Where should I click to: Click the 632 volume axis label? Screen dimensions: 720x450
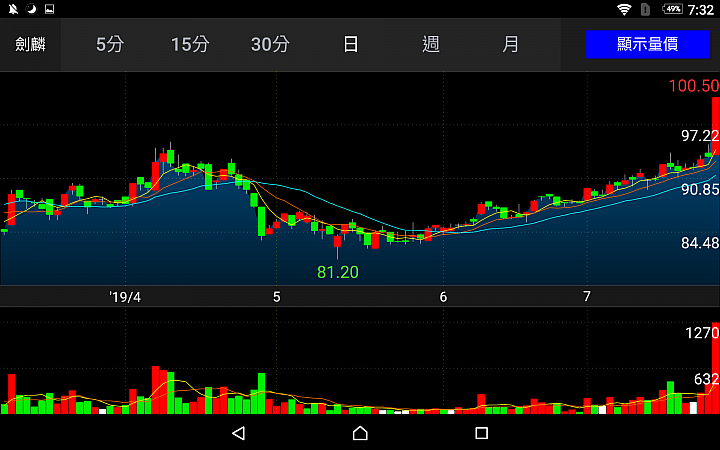tap(706, 379)
